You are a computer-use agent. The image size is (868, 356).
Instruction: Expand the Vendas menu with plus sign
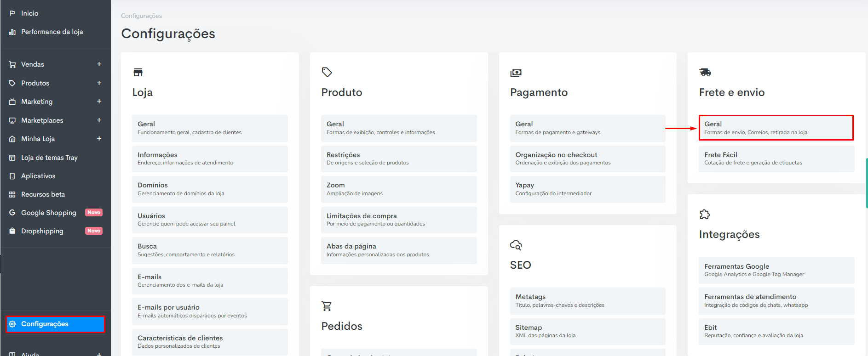coord(99,64)
